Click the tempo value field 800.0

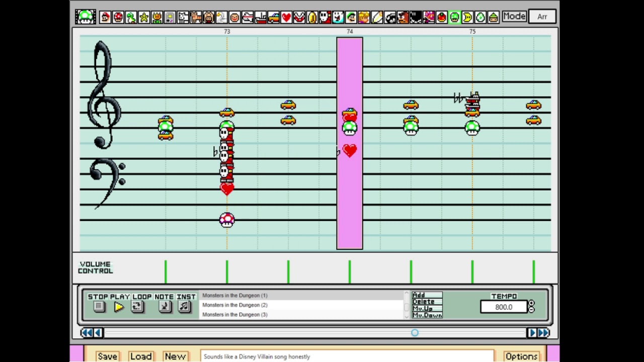(504, 307)
